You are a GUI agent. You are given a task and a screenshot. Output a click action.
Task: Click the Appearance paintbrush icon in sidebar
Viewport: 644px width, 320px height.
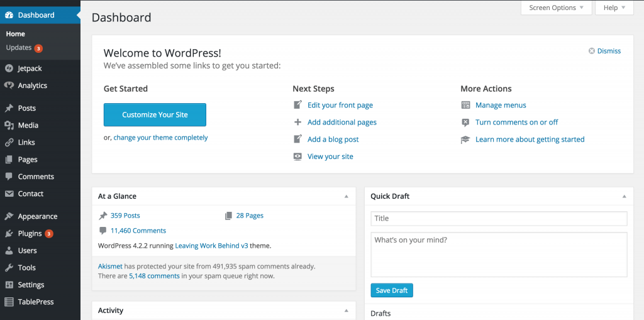click(9, 216)
